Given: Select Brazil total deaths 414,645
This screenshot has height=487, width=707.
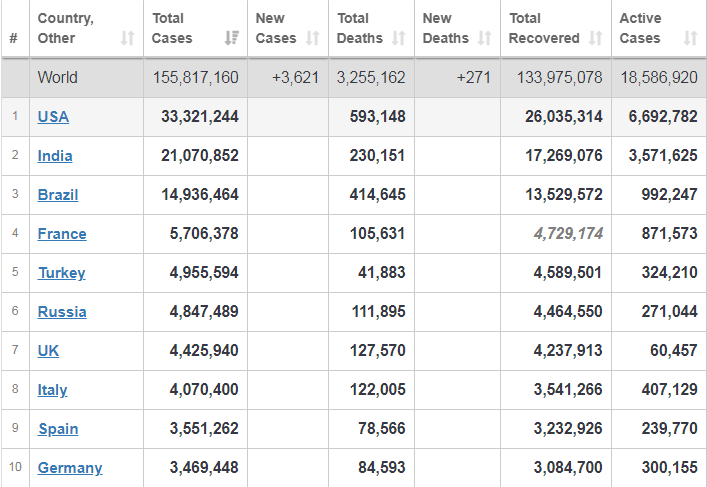Looking at the screenshot, I should click(x=377, y=195).
